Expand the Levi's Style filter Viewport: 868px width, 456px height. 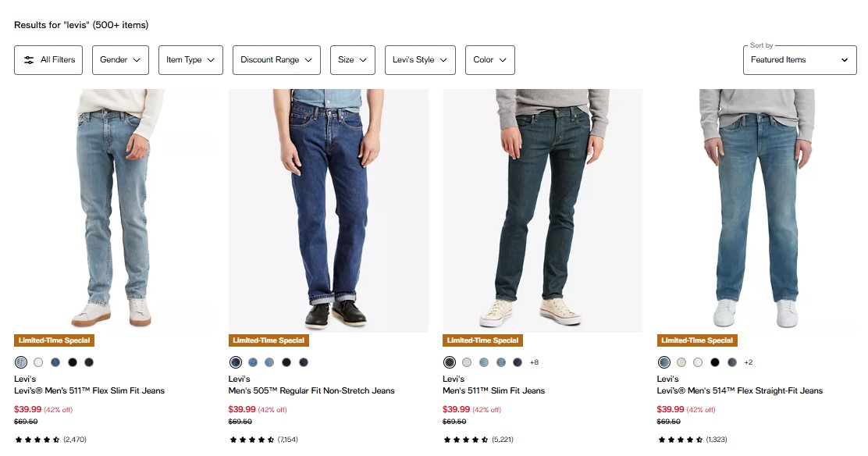pyautogui.click(x=420, y=60)
